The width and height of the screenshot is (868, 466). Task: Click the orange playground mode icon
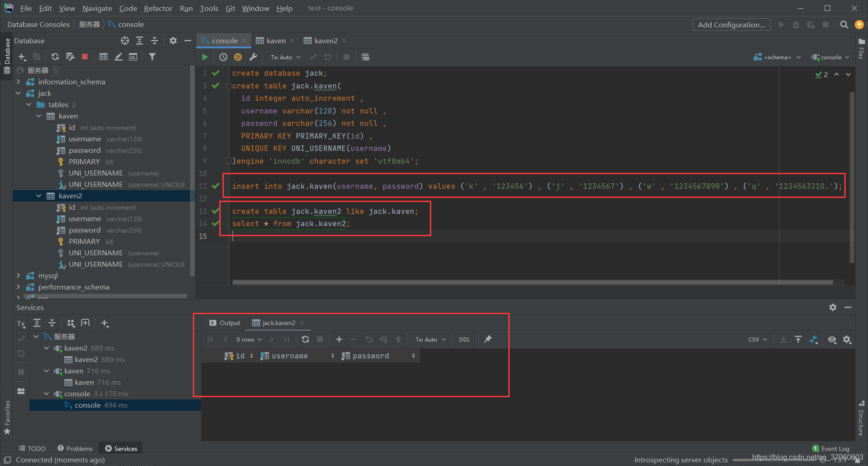(x=238, y=57)
